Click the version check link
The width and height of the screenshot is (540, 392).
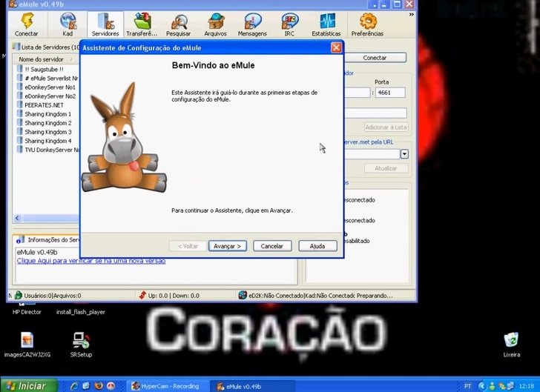[x=91, y=261]
